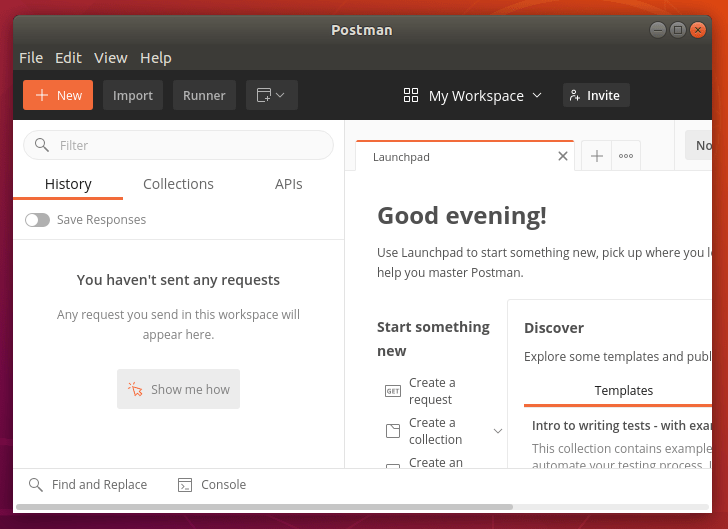728x529 pixels.
Task: Invite people to the workspace
Action: 596,95
